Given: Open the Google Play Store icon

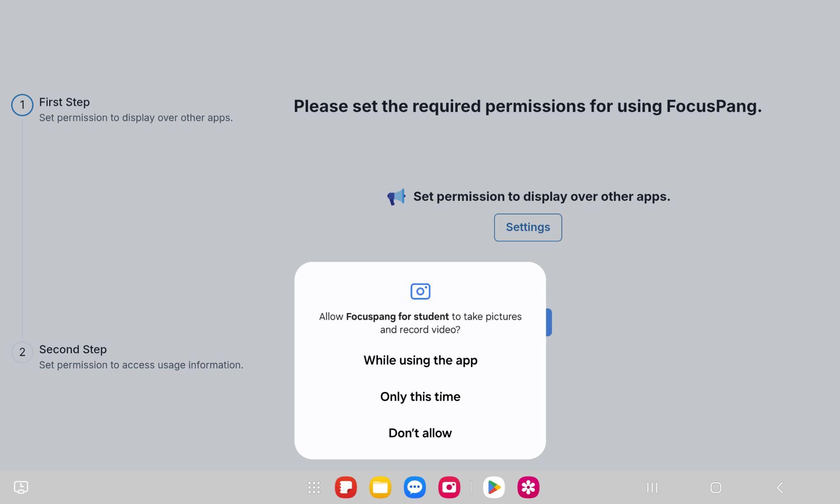Looking at the screenshot, I should point(494,487).
